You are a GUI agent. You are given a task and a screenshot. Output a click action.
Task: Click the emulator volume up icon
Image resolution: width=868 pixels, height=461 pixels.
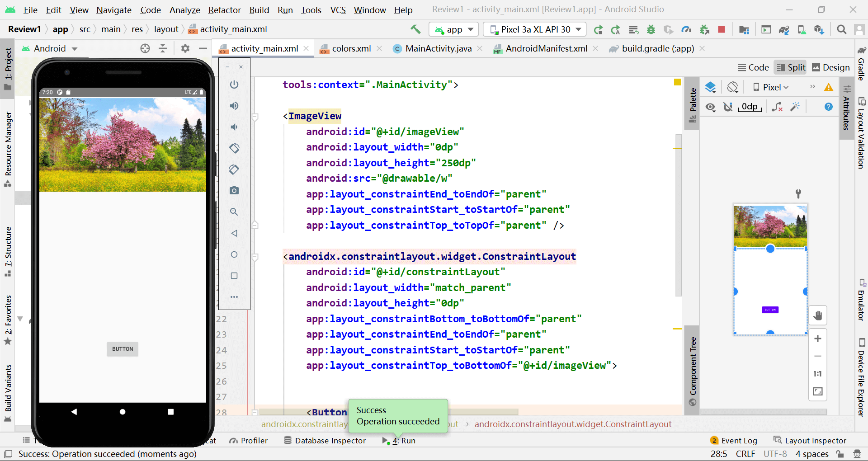pyautogui.click(x=234, y=106)
